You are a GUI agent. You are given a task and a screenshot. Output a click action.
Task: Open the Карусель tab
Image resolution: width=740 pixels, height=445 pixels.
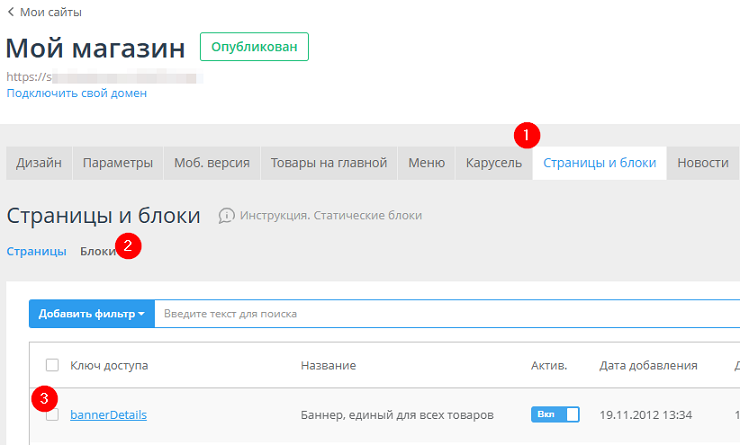pyautogui.click(x=494, y=163)
